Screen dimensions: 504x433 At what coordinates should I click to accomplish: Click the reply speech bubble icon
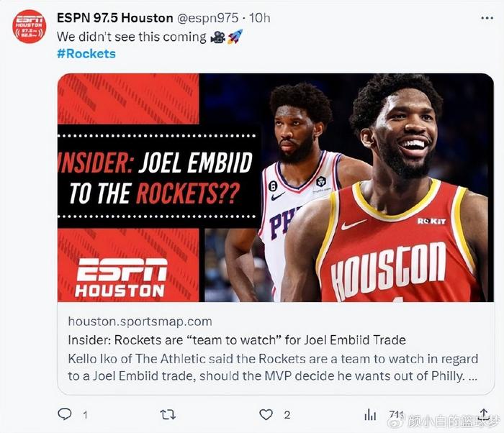tap(65, 414)
